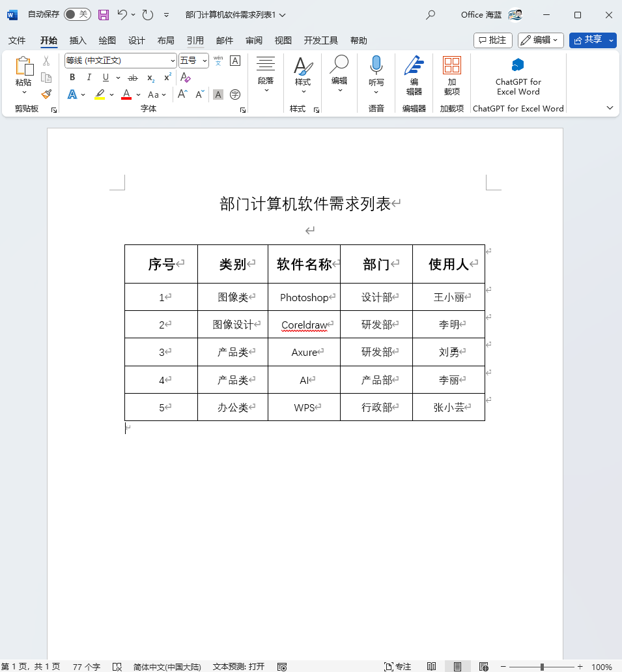Open the Font dialog launcher
Screen dimensions: 622x672
point(243,110)
